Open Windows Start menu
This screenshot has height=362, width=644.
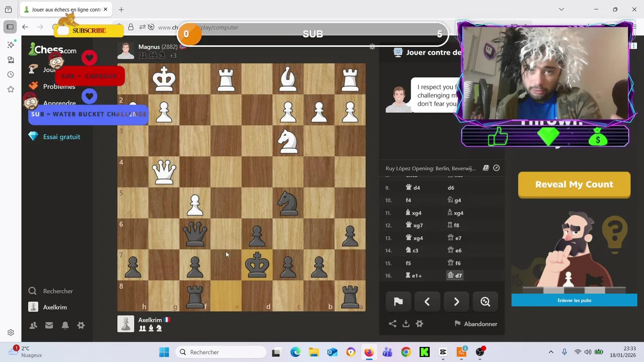164,352
